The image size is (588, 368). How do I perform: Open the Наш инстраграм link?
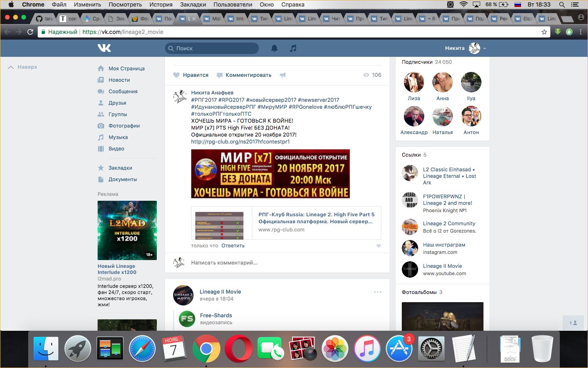[444, 245]
